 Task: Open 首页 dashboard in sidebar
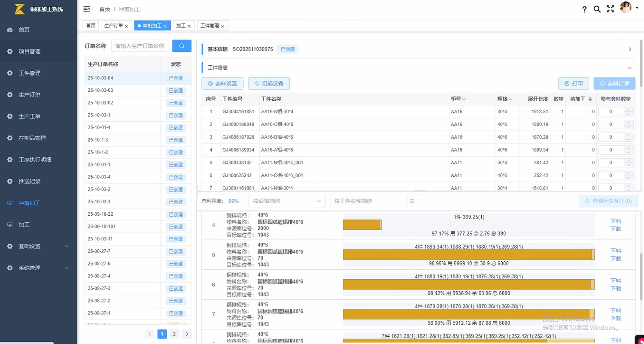coord(24,30)
